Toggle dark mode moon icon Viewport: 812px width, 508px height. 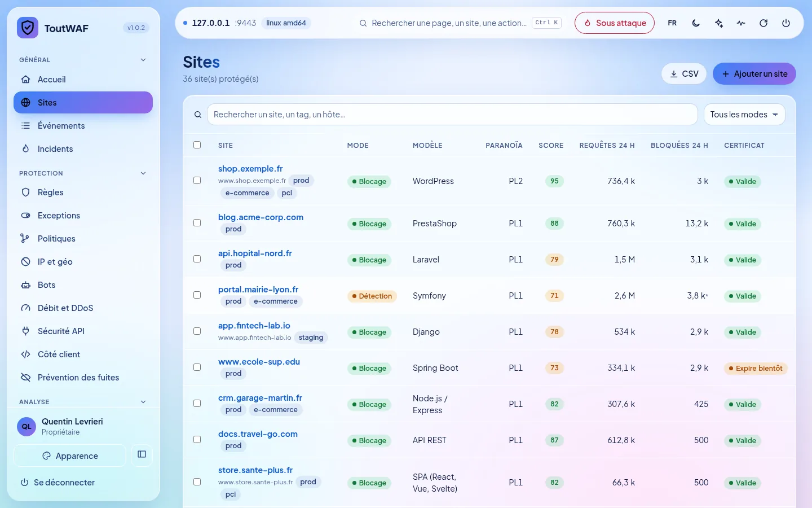(x=696, y=23)
